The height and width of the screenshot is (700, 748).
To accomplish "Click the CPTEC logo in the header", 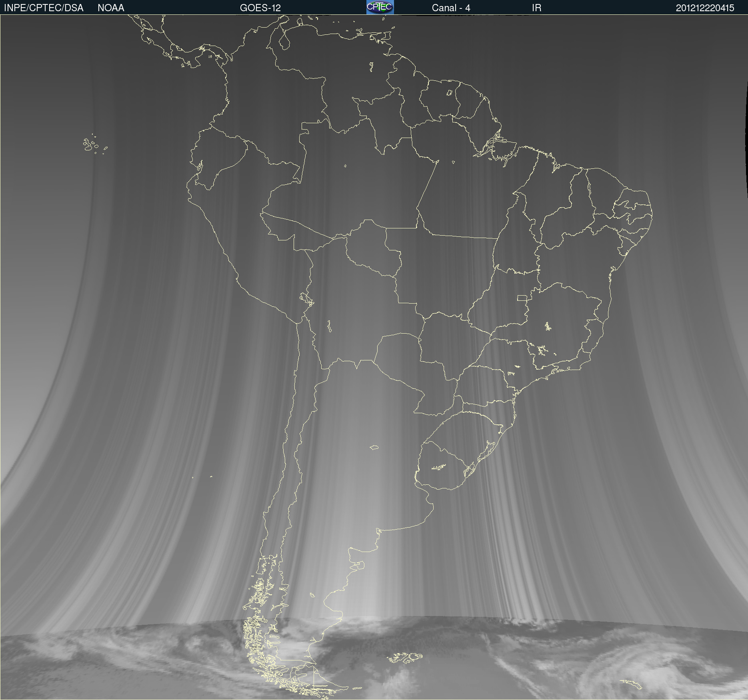I will [x=380, y=7].
